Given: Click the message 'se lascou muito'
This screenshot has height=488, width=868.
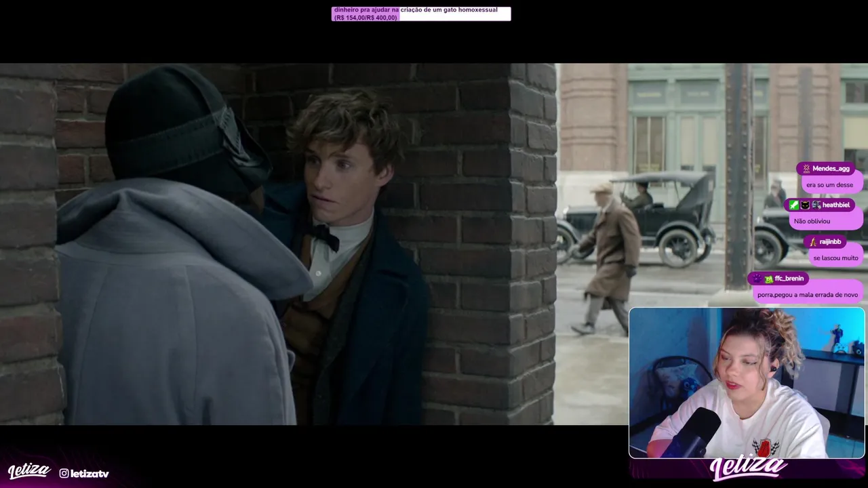Looking at the screenshot, I should [835, 258].
